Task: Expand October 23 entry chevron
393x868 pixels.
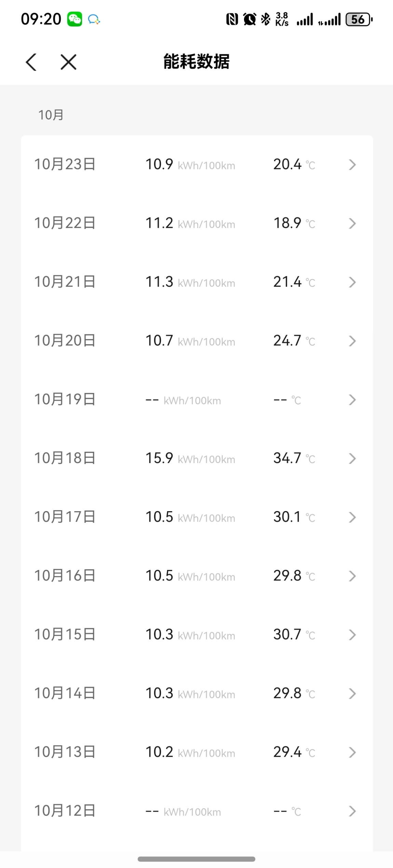Action: (x=352, y=165)
